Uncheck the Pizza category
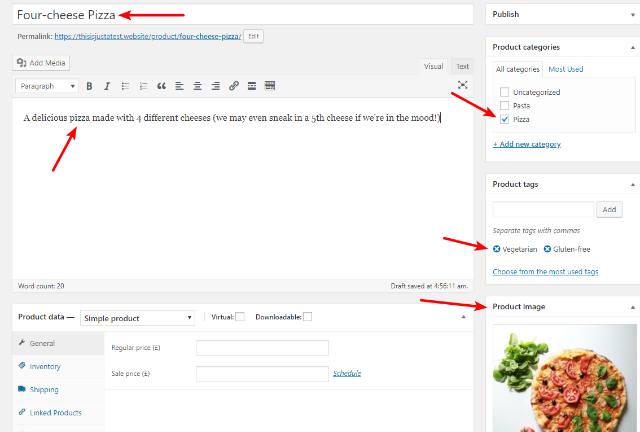 point(504,119)
